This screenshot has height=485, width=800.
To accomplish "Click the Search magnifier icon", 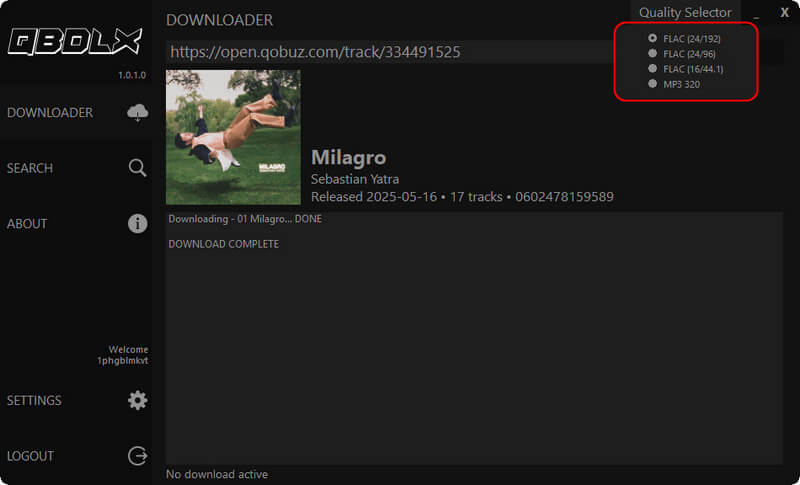I will pyautogui.click(x=137, y=168).
